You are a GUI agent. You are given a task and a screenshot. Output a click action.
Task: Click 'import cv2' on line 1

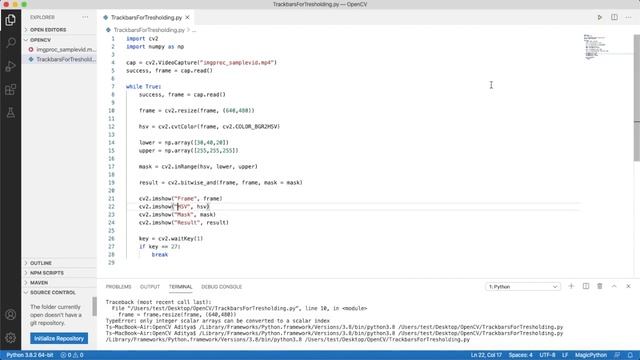142,39
